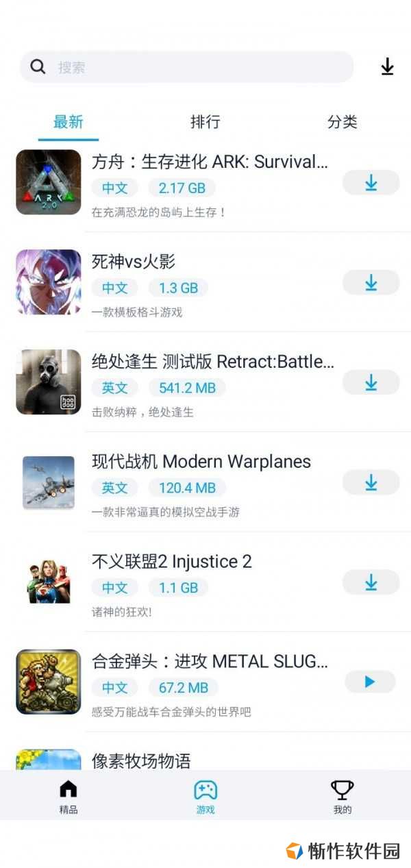The image size is (411, 868).
Task: Launch METAL SLUG with play button
Action: click(x=370, y=682)
